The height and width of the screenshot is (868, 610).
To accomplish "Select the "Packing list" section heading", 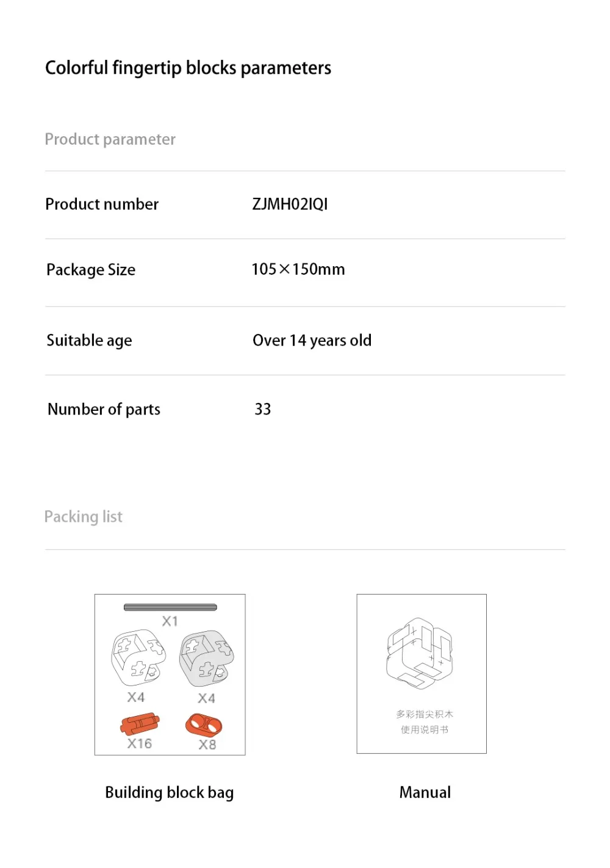I will (x=84, y=517).
